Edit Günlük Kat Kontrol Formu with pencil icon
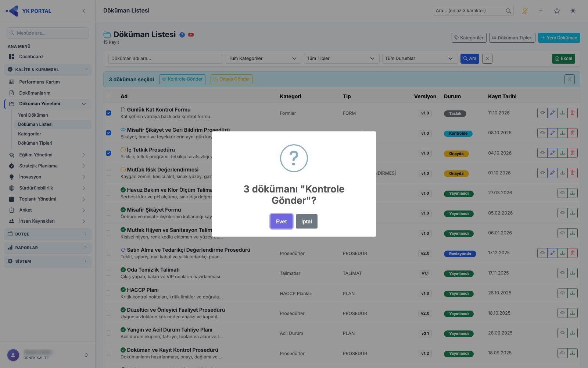Image resolution: width=588 pixels, height=368 pixels. click(x=552, y=113)
